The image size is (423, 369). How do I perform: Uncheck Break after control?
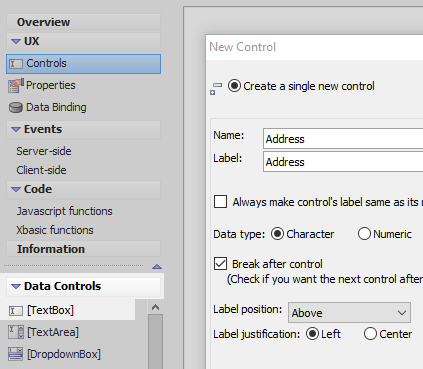click(x=220, y=264)
